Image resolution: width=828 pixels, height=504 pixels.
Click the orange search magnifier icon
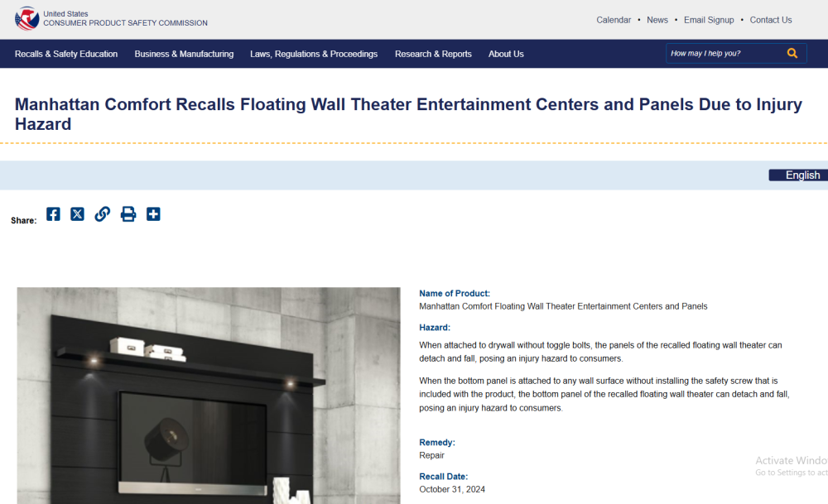click(792, 54)
